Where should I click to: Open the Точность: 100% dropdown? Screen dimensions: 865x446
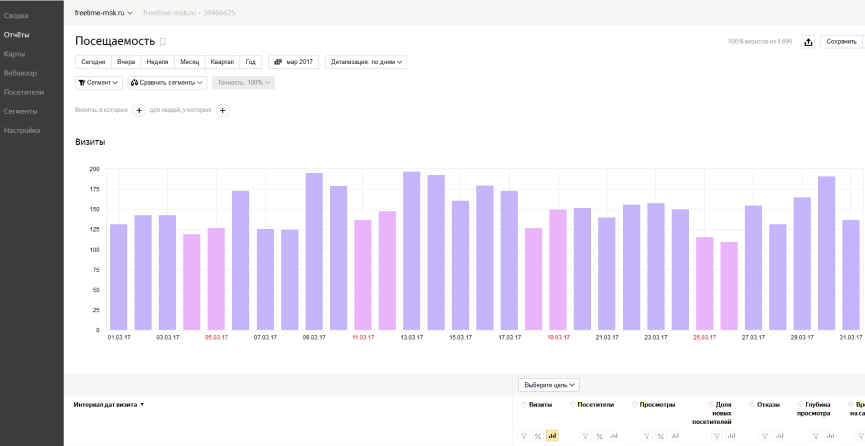pyautogui.click(x=243, y=83)
